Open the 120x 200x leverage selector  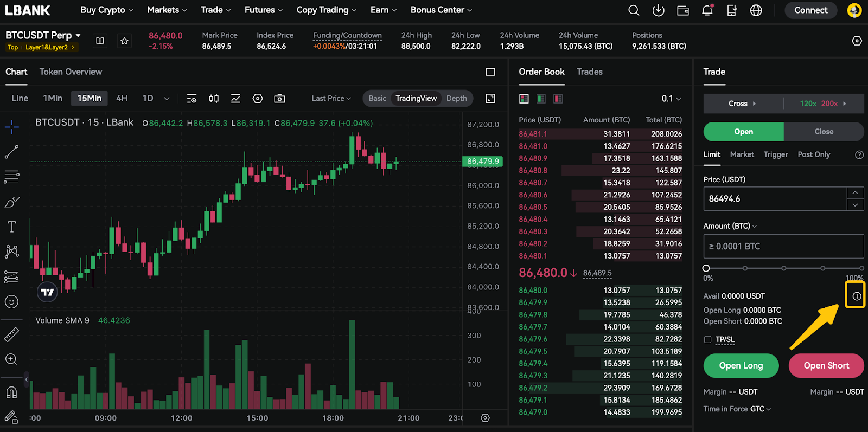[824, 104]
